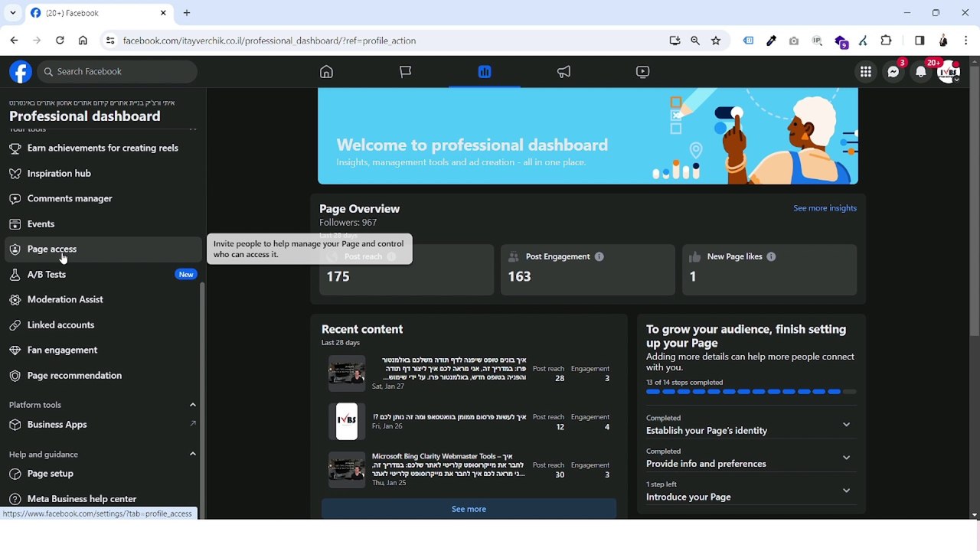Open Business Apps in sidebar
Image resolution: width=980 pixels, height=551 pixels.
tap(103, 424)
